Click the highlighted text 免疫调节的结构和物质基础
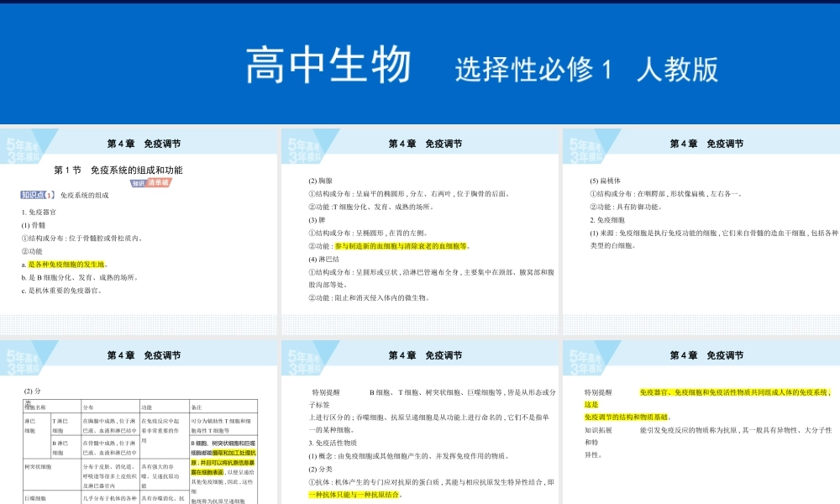Screen dimensions: 840x504 point(627,417)
